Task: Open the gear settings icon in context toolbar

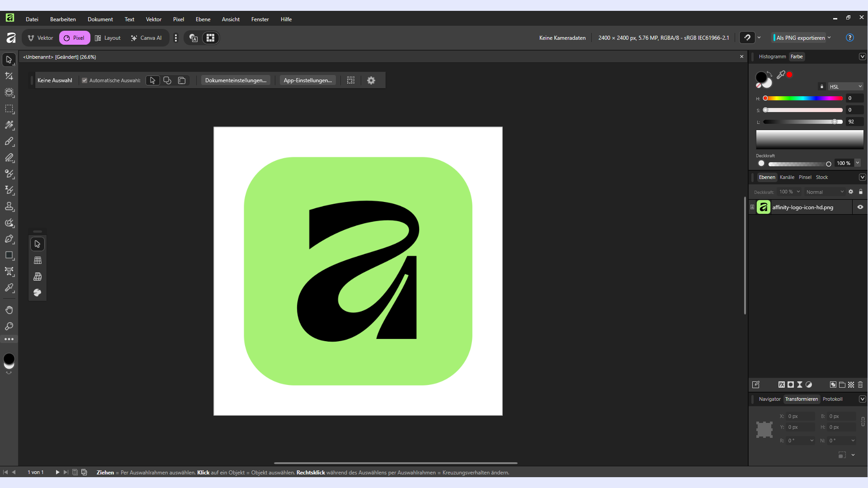Action: click(371, 80)
